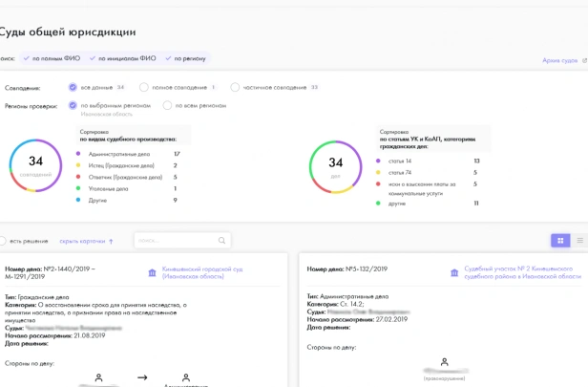588x387 pixels.
Task: Collapse cards via 'скрыть карточки'
Action: click(86, 242)
